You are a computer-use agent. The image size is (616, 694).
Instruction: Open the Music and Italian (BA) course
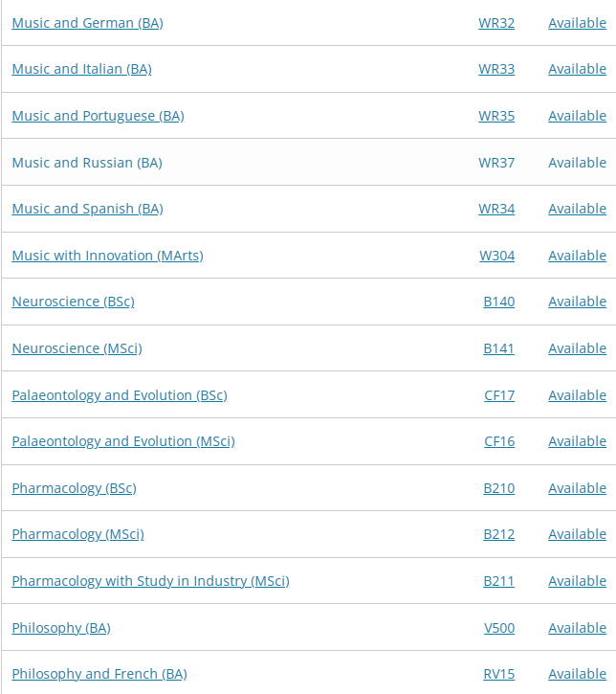pyautogui.click(x=82, y=69)
